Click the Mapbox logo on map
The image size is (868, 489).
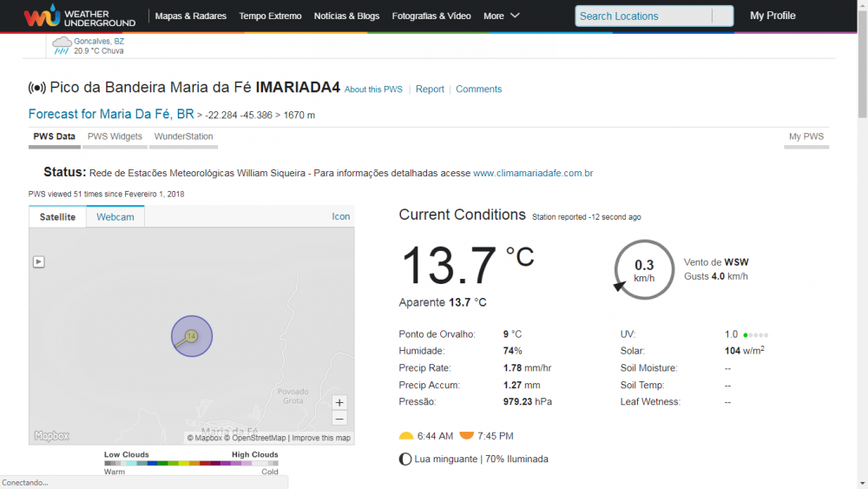tap(52, 436)
